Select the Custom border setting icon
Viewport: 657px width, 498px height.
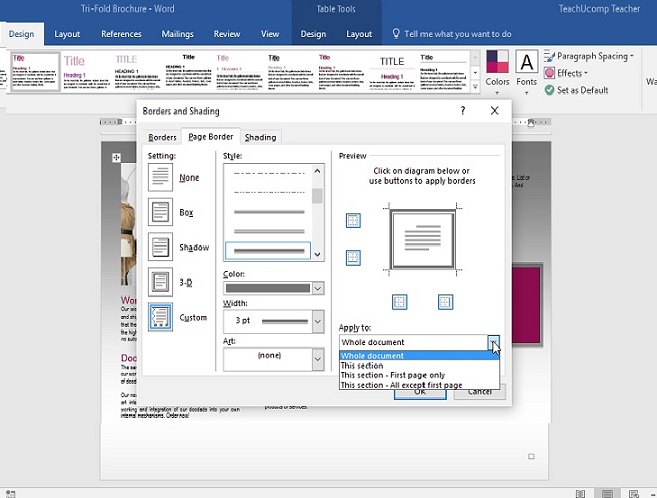160,318
